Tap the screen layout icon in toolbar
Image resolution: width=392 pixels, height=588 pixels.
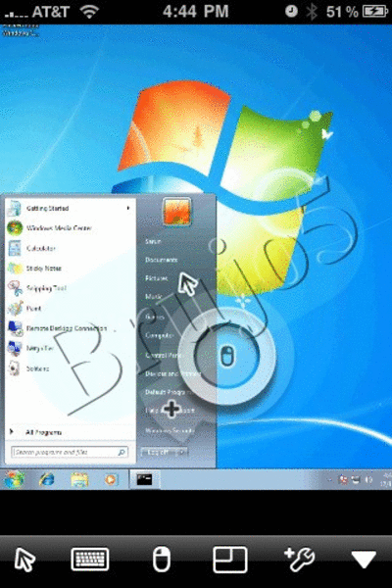point(230,560)
